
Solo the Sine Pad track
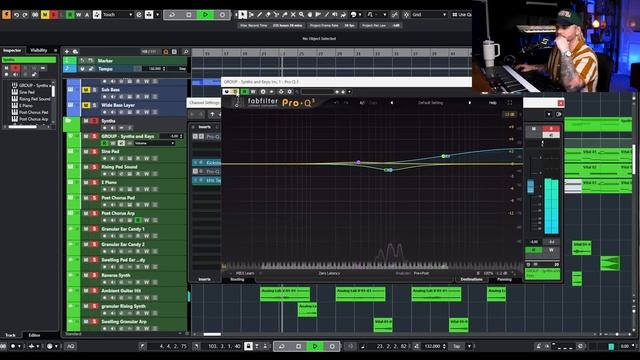[x=94, y=152]
